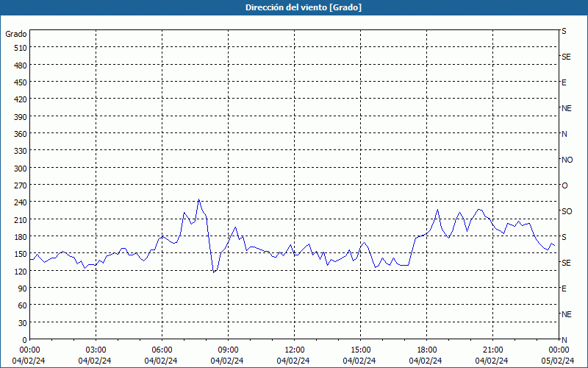The width and height of the screenshot is (588, 368).
Task: Select the 360 degree axis value
Action: click(x=21, y=134)
